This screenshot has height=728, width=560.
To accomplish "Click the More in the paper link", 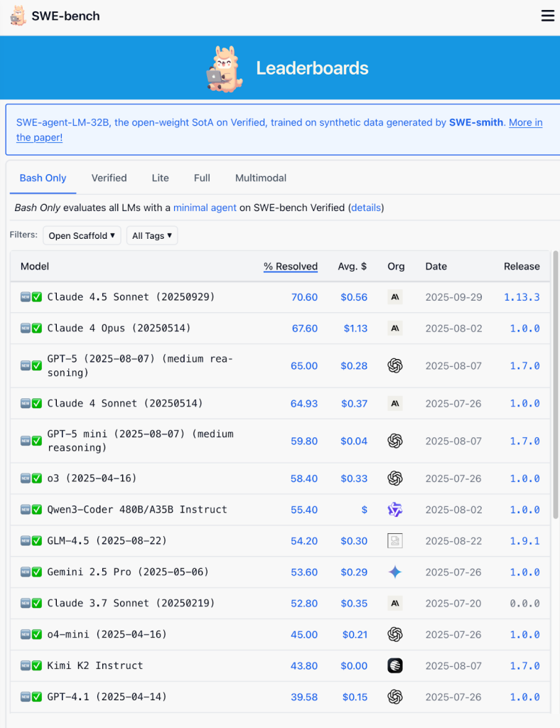I will click(x=525, y=122).
